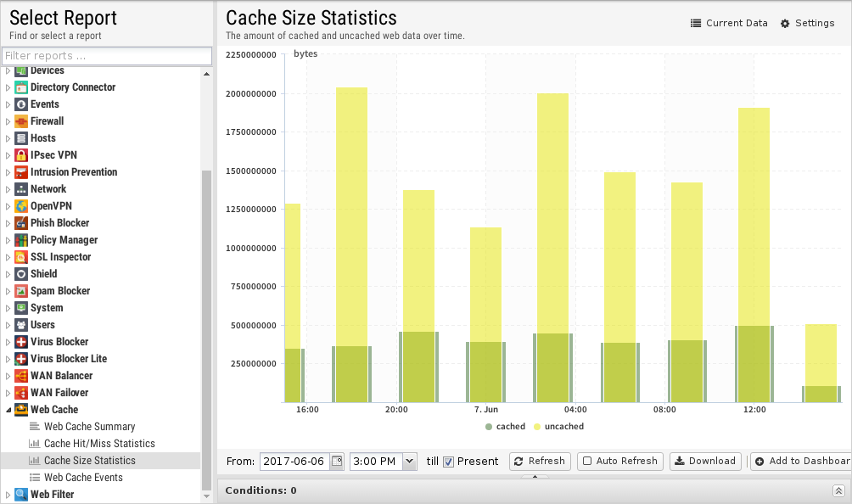The height and width of the screenshot is (504, 852).
Task: Click the Download button
Action: click(704, 461)
